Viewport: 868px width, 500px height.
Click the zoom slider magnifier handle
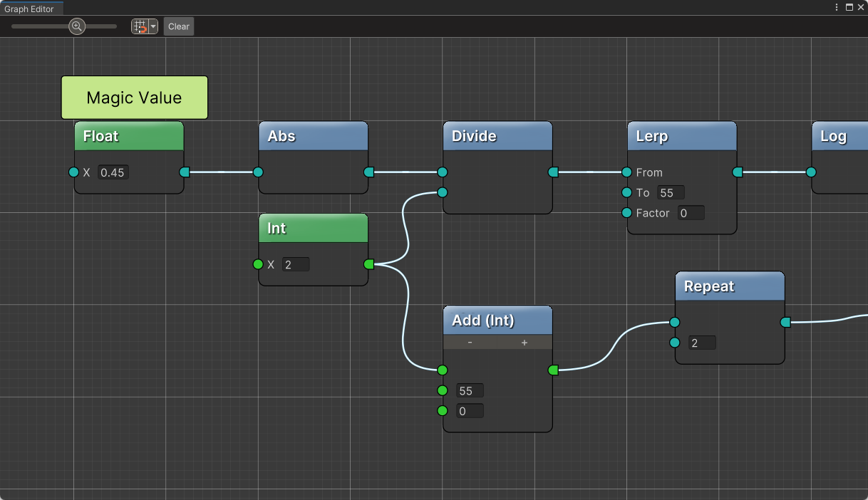pyautogui.click(x=77, y=26)
